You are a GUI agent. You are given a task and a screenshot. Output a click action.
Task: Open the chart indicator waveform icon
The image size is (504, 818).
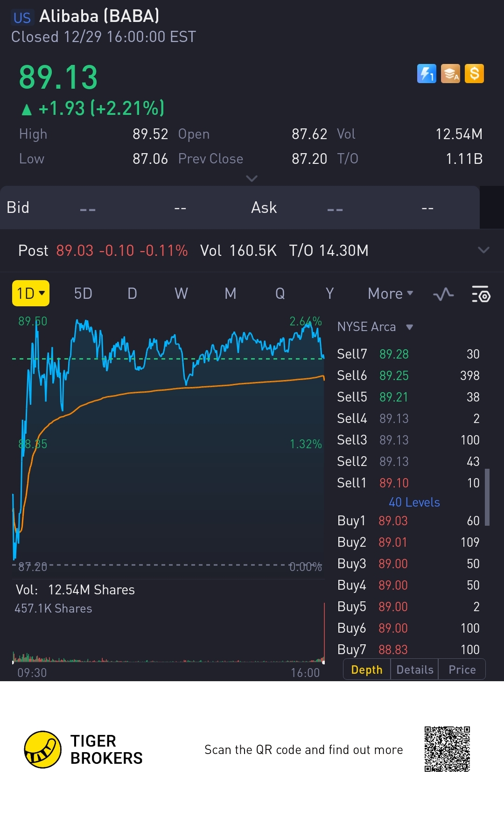[x=443, y=294]
